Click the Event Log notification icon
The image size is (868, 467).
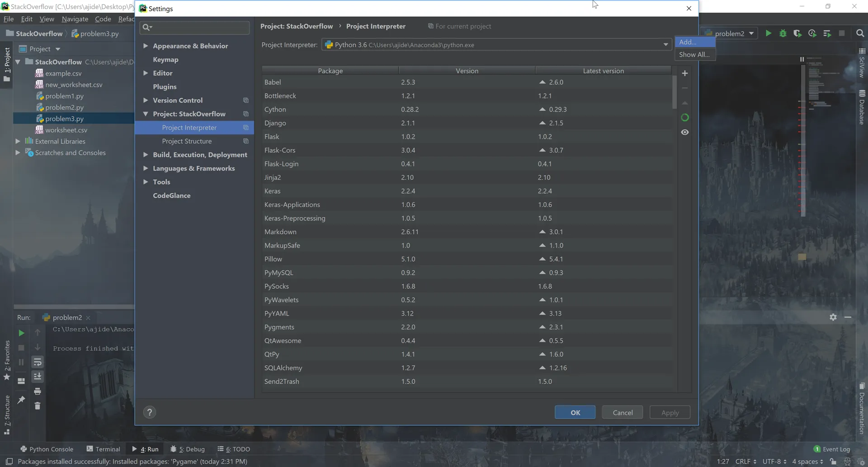[x=817, y=449]
